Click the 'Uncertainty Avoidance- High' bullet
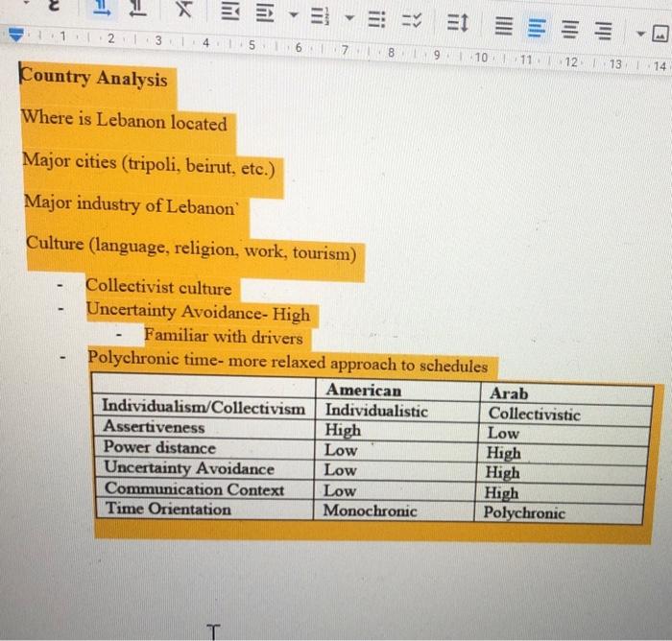 point(198,312)
